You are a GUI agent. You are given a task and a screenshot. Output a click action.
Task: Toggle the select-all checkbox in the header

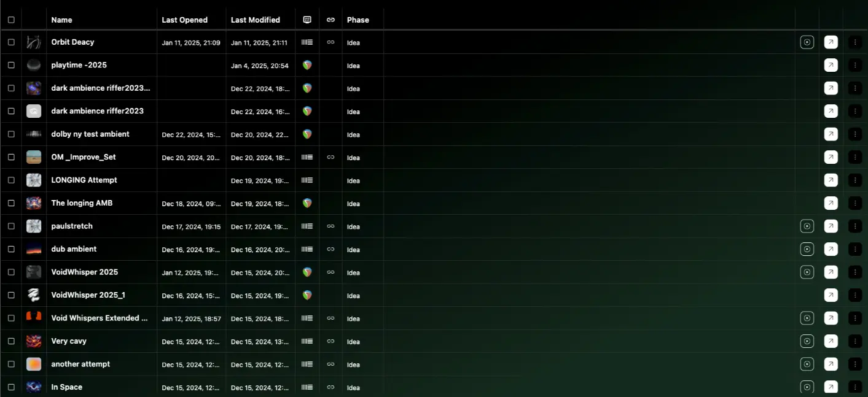click(11, 20)
